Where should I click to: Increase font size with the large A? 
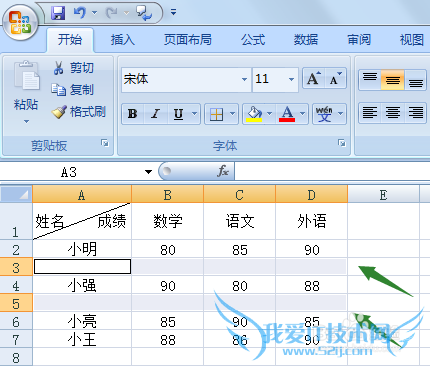pyautogui.click(x=313, y=79)
